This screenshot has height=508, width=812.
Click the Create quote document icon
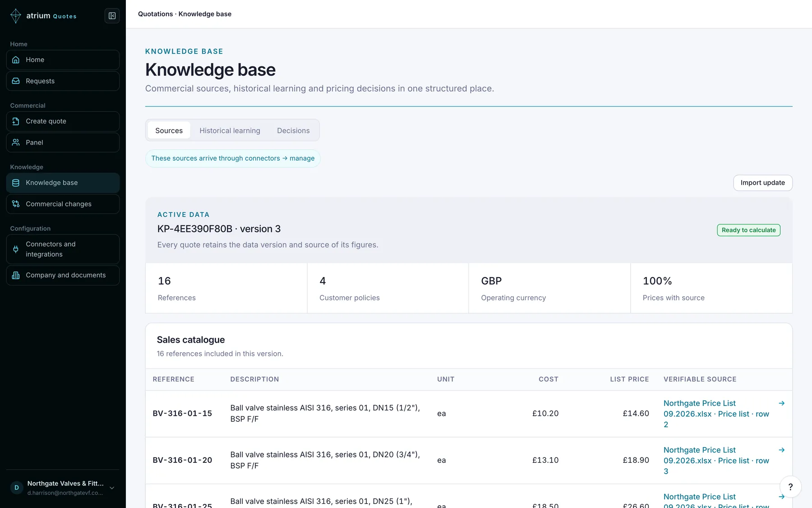pos(16,121)
